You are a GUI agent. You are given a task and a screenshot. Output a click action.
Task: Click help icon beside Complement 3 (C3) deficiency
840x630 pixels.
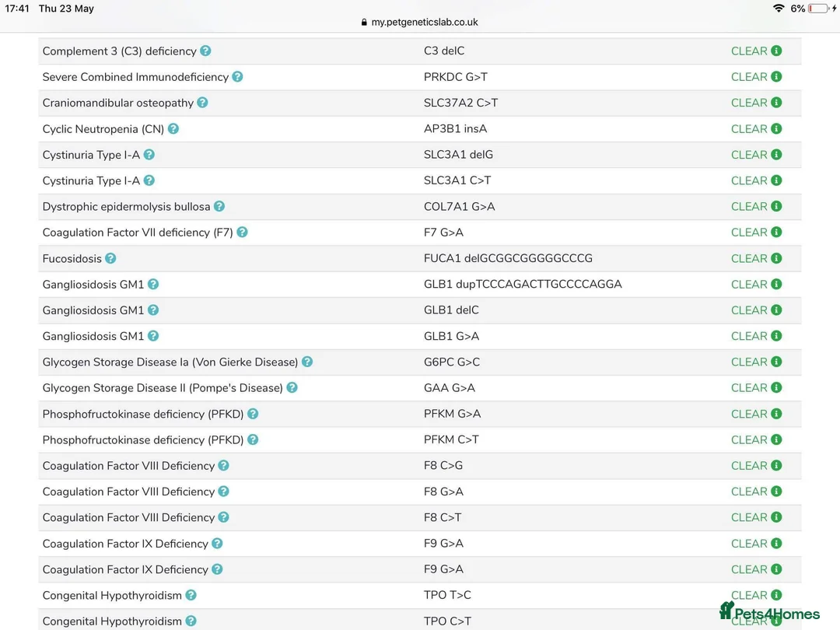point(205,51)
